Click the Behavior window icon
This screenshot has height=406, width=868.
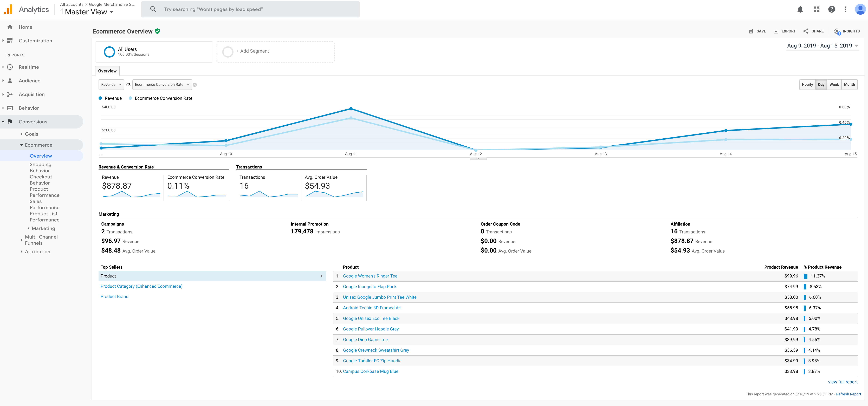10,108
